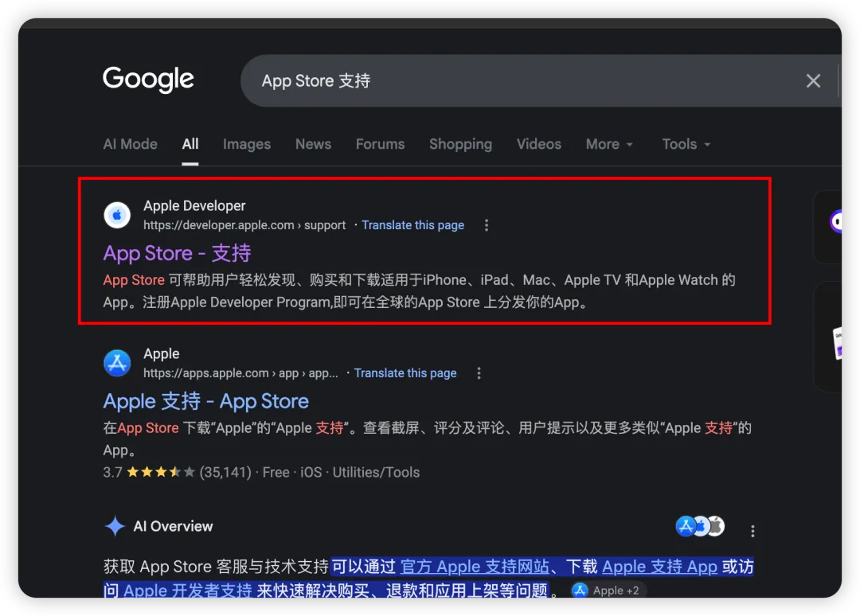The height and width of the screenshot is (616, 860).
Task: Click the App Store favicon of the Apple result
Action: 117,363
